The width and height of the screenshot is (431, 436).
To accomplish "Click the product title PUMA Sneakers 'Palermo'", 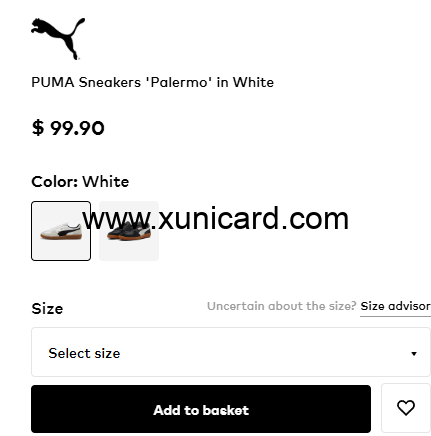I will click(x=152, y=82).
